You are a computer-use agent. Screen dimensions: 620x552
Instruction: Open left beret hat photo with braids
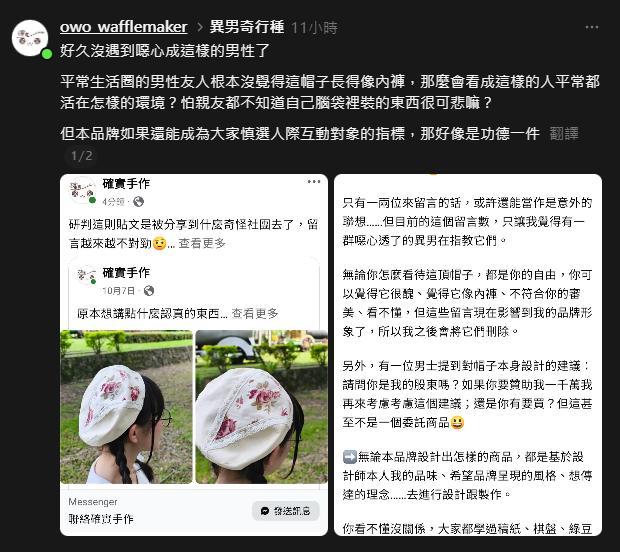coord(127,407)
